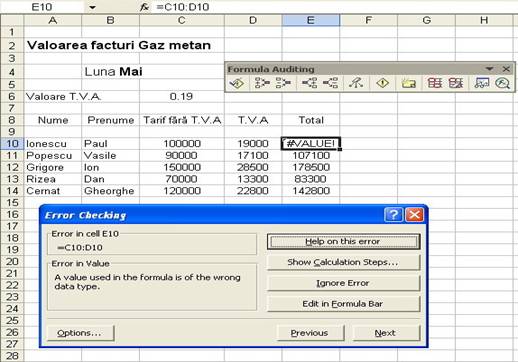Viewport: 518px width, 362px height.
Task: Click the Show Watch Window icon
Action: pos(482,83)
